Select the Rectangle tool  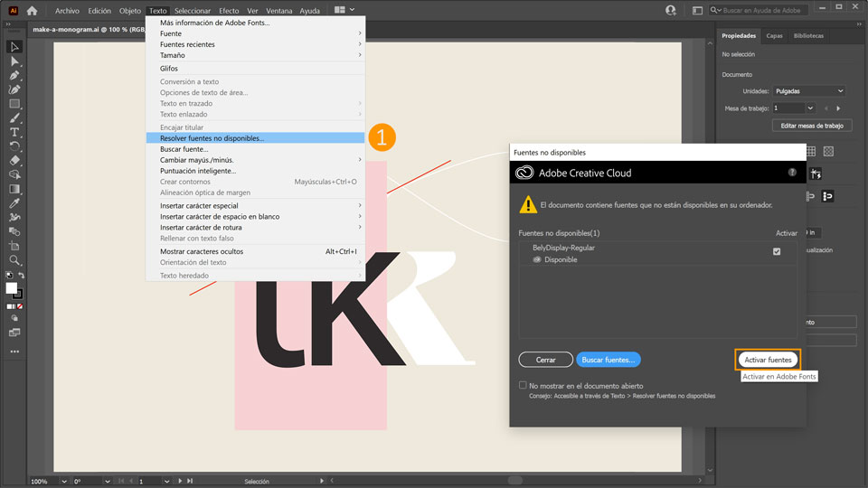15,104
